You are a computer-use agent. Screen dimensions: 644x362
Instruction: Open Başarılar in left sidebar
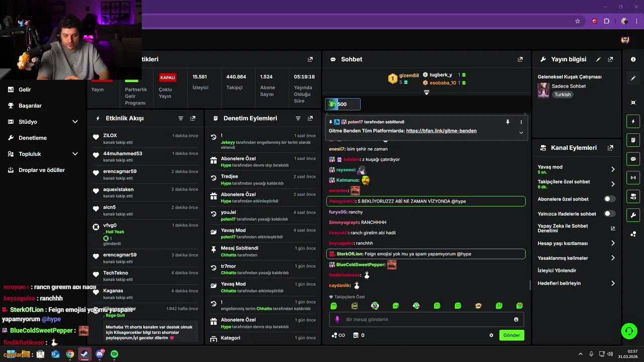click(30, 106)
